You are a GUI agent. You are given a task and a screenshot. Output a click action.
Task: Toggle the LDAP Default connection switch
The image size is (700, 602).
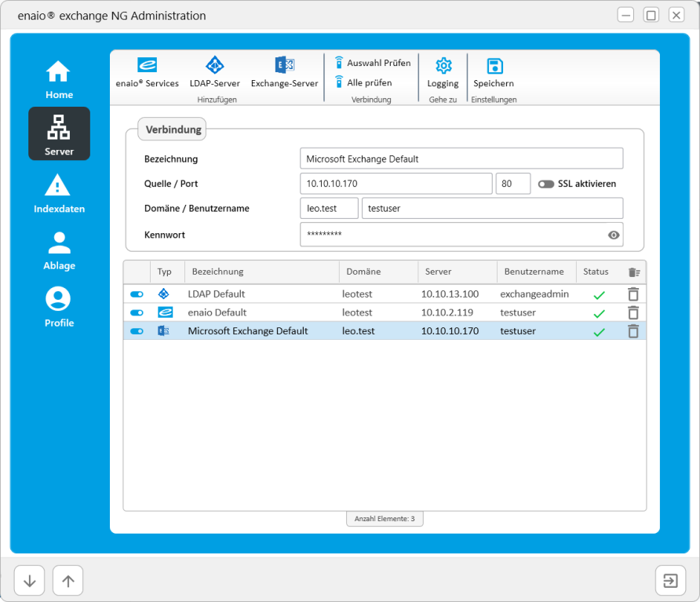(x=137, y=294)
